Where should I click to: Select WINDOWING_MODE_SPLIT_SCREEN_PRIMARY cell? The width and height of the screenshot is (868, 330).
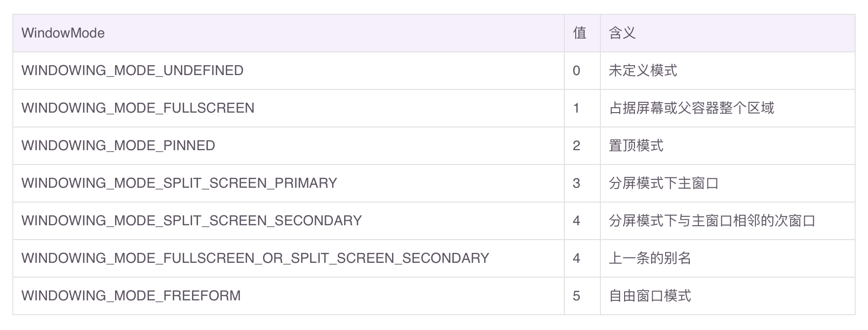(x=288, y=183)
